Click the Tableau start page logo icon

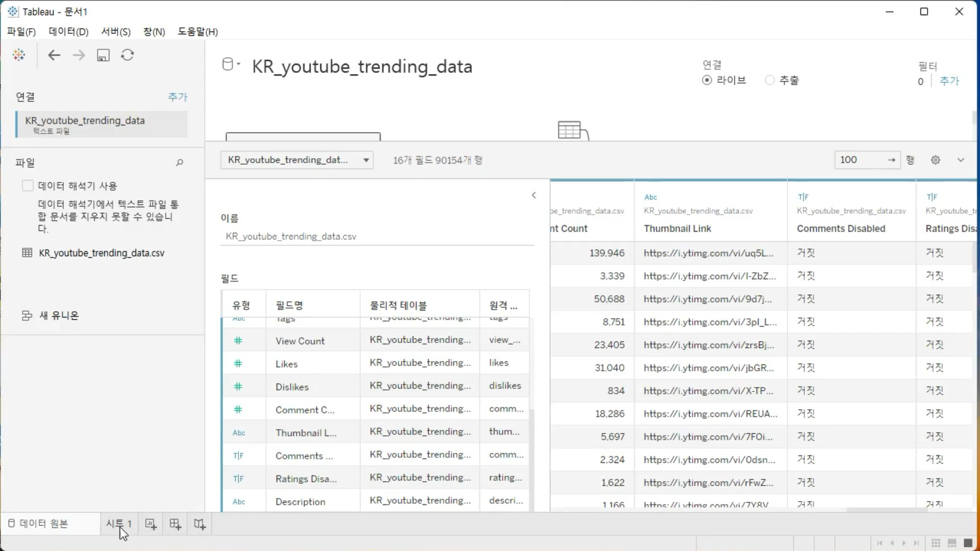click(19, 55)
